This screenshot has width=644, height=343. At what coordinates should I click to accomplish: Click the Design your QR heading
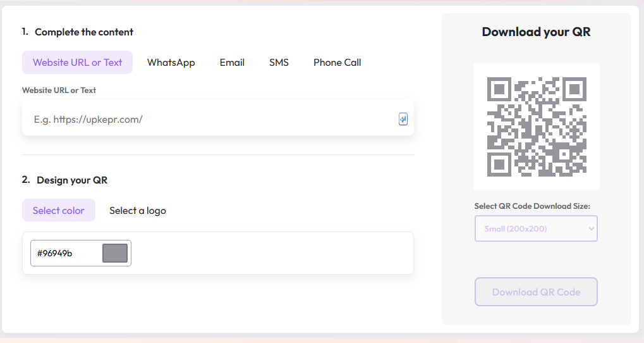[71, 180]
